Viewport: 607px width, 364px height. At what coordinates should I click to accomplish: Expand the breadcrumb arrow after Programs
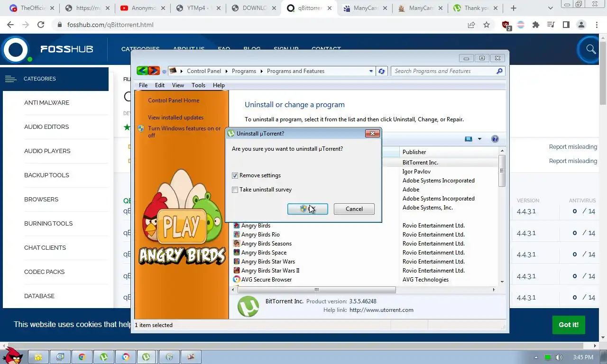tap(261, 71)
